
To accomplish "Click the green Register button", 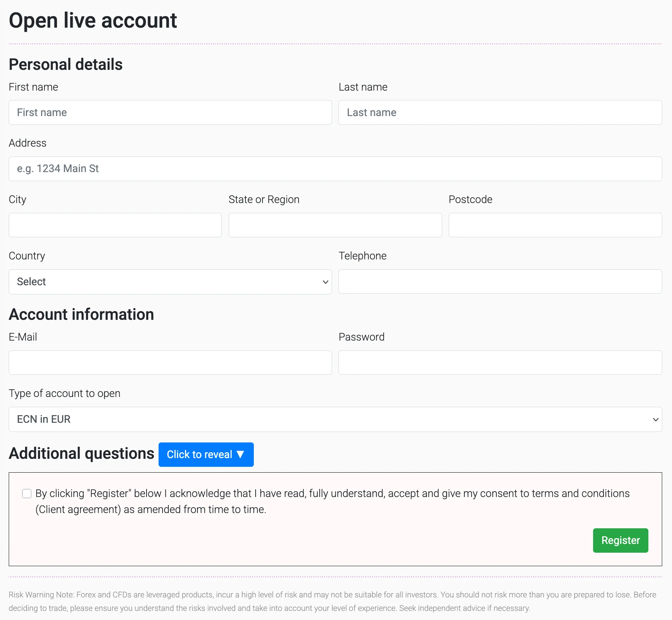I will pos(620,540).
